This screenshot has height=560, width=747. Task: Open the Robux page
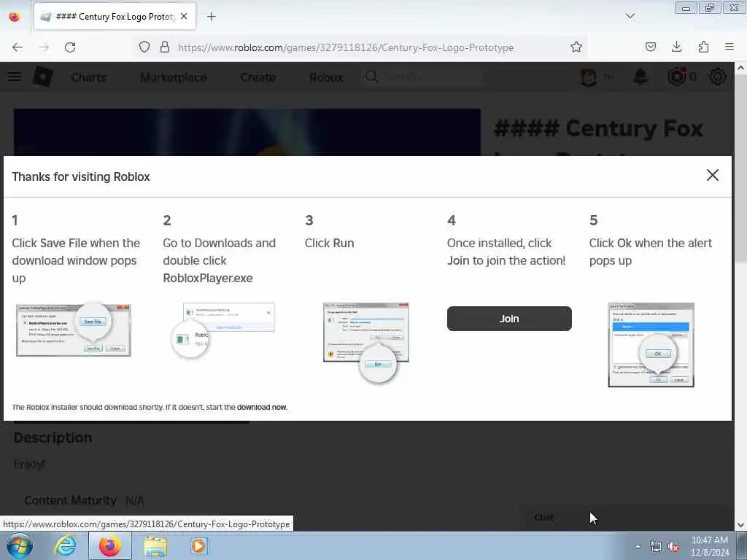click(326, 77)
